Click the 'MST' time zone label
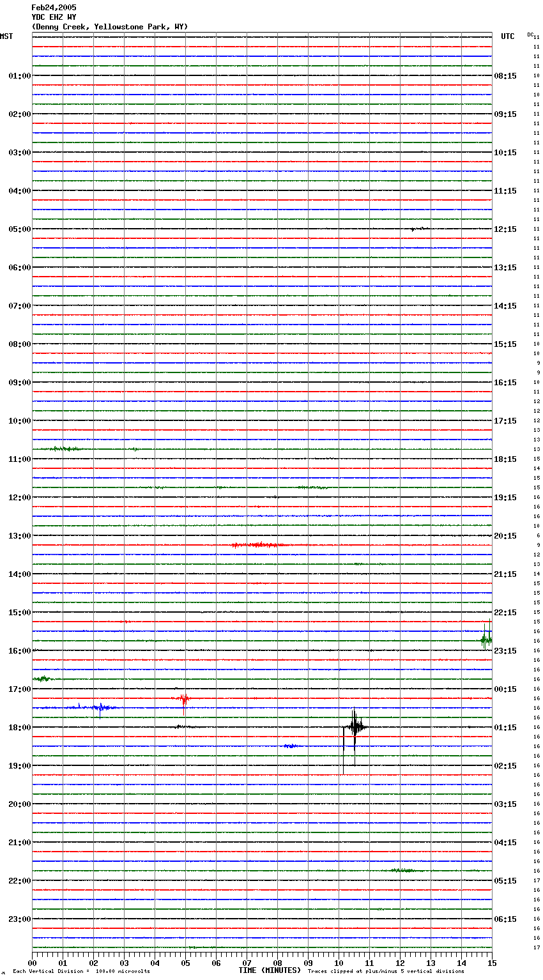Screen dimensions: 543x980 pyautogui.click(x=6, y=36)
